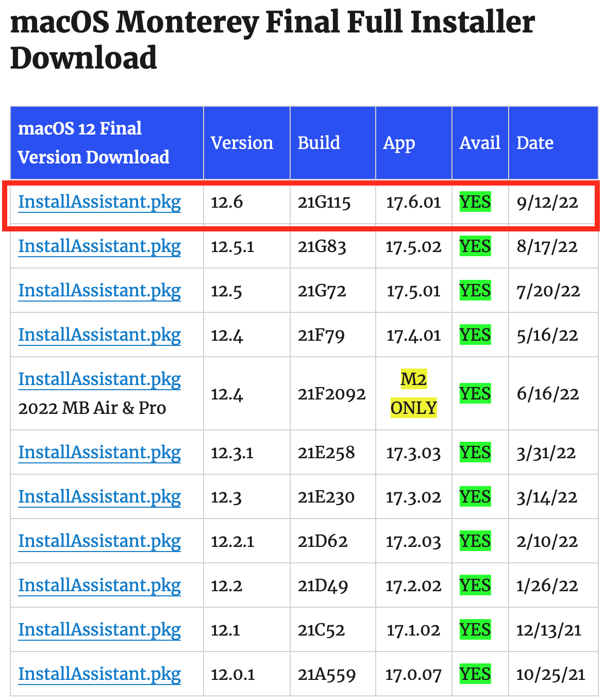Download InstallAssistant.pkg for build 21G72
Viewport: 605px width, 700px height.
tap(99, 291)
